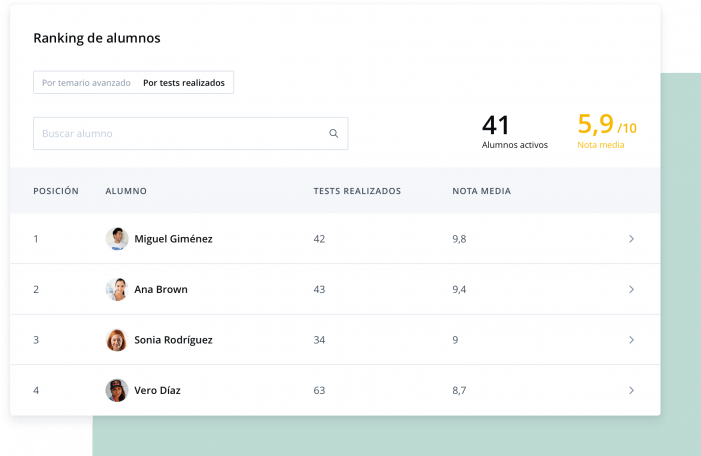Click the 34 tests value for Sonia

point(319,340)
